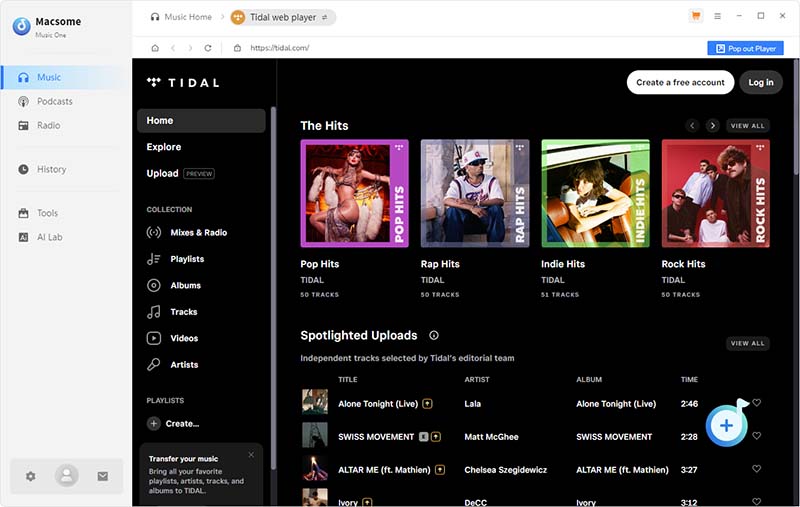Click the Pop Hits title link
800x507 pixels.
[x=319, y=264]
